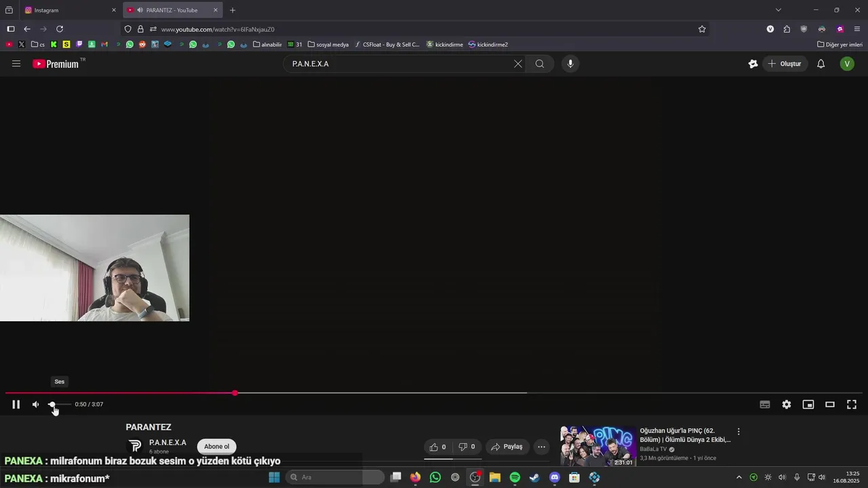Go back with the browser back arrow
This screenshot has height=488, width=868.
point(27,29)
